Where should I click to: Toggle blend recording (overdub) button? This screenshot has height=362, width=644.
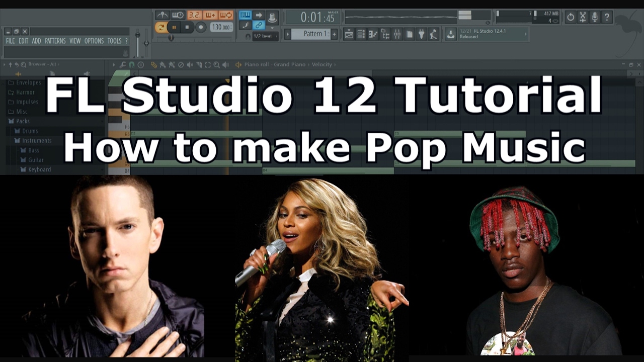[210, 15]
